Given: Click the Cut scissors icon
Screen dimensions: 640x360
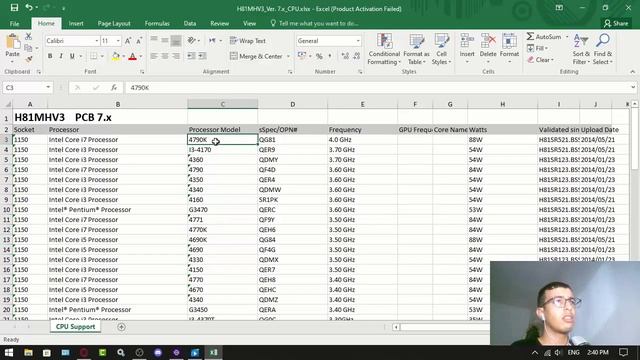Looking at the screenshot, I should pyautogui.click(x=29, y=37).
